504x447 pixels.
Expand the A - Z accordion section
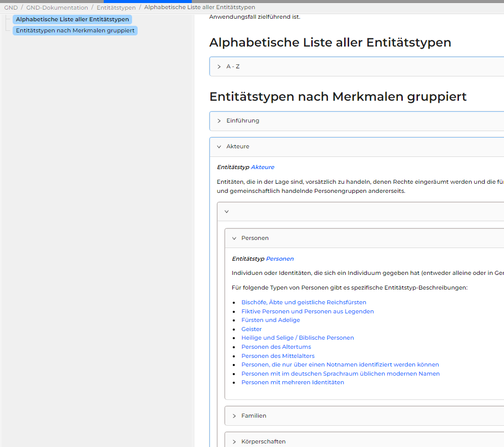click(233, 66)
